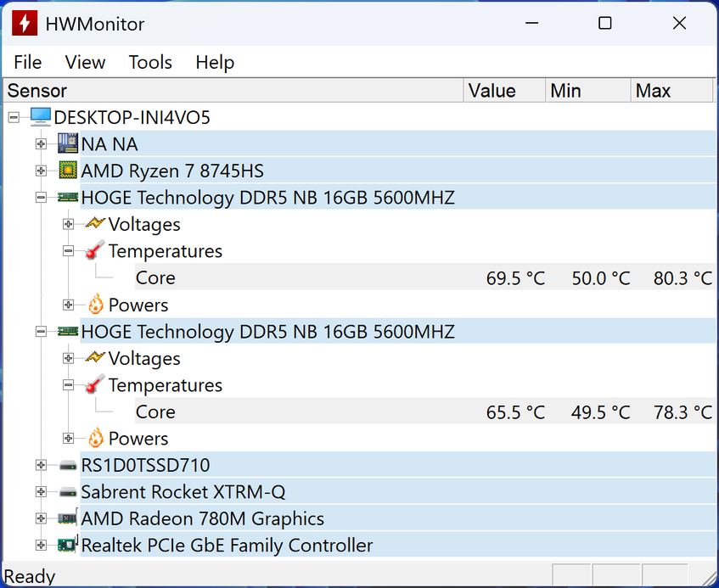Expand the Realtek PCIe GbE Family Controller node

pyautogui.click(x=41, y=545)
